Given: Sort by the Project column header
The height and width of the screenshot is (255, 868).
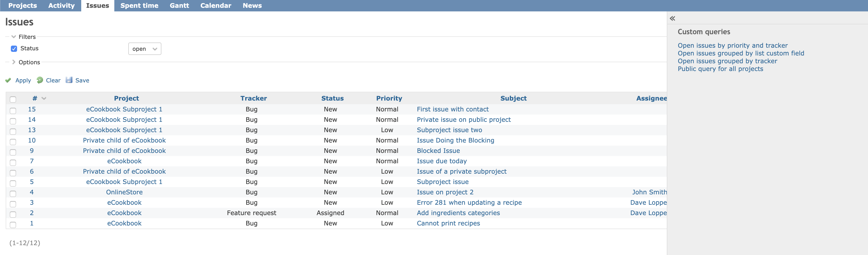Looking at the screenshot, I should click(126, 98).
